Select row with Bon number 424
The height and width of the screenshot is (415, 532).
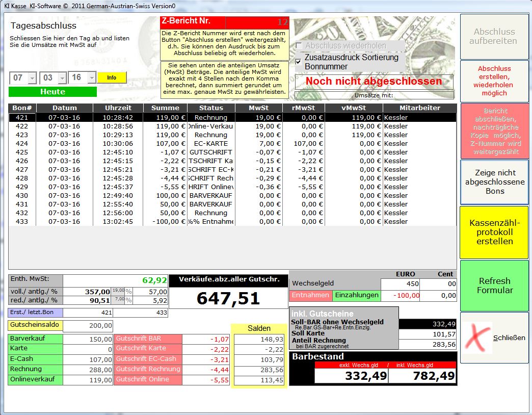(204, 144)
